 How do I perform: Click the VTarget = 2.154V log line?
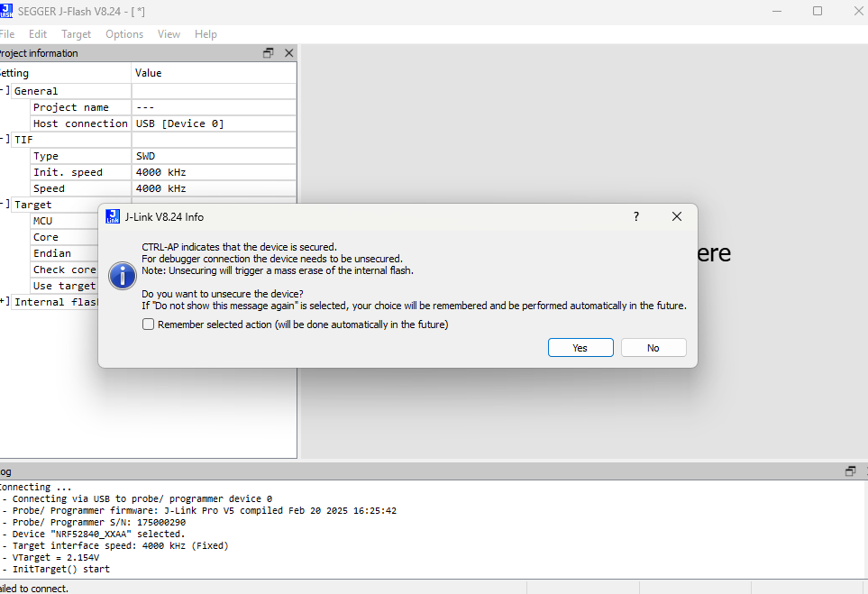[51, 557]
